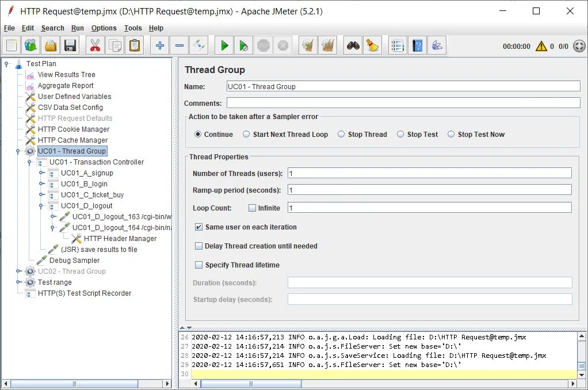588x390 pixels.
Task: Enable Delay Thread creation until needed
Action: point(198,246)
